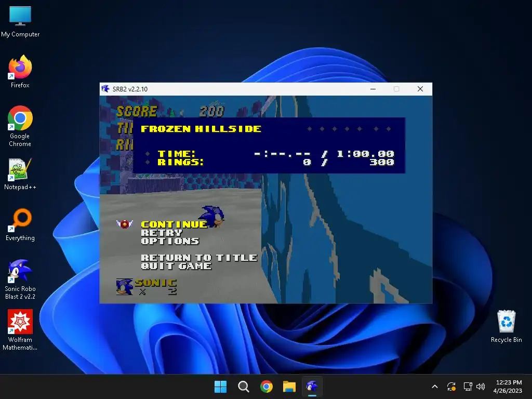Click the Sonic lives portrait icon
This screenshot has height=399, width=532.
coord(125,287)
